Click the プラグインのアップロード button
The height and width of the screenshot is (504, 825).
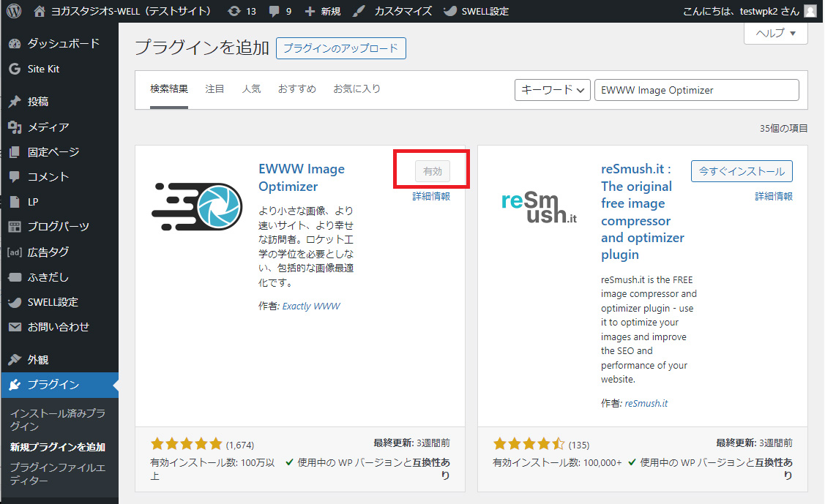click(x=341, y=48)
